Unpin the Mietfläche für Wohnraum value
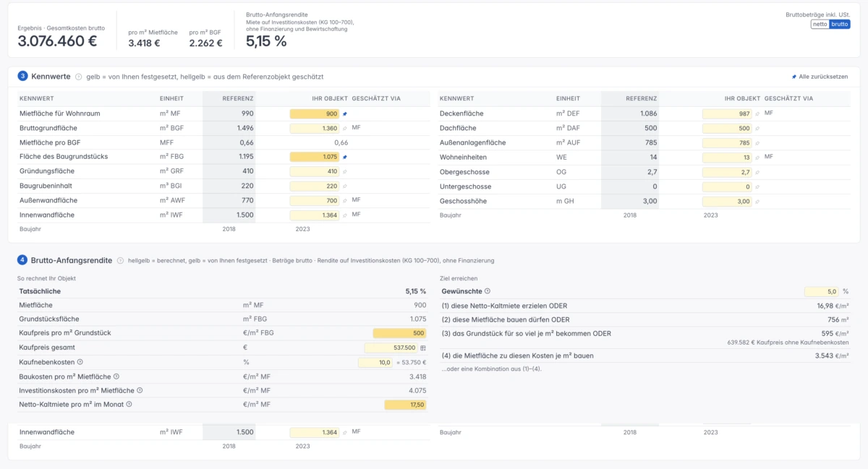The width and height of the screenshot is (868, 469). pos(345,114)
